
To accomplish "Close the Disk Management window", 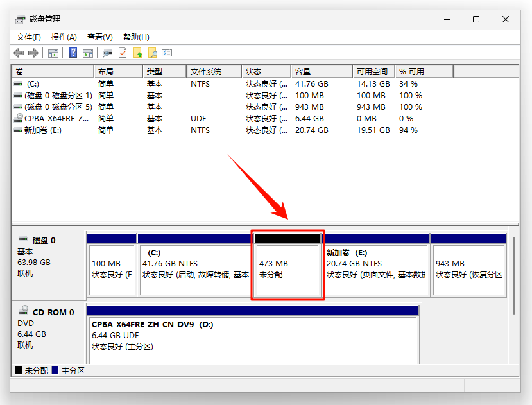I will click(x=506, y=19).
